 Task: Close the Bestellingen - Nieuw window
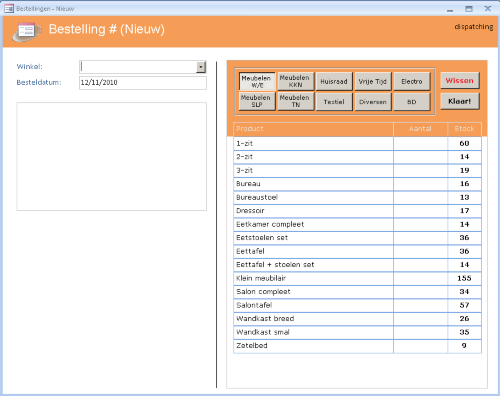(488, 9)
